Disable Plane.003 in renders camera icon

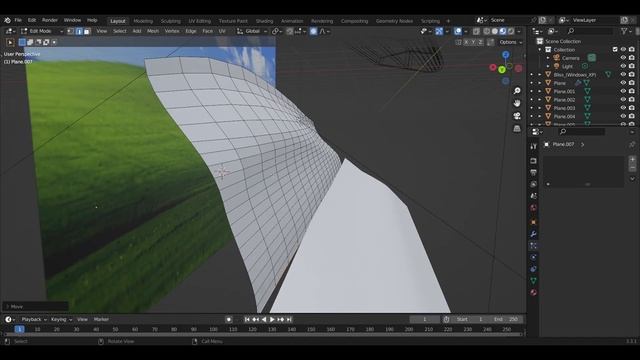(x=632, y=108)
